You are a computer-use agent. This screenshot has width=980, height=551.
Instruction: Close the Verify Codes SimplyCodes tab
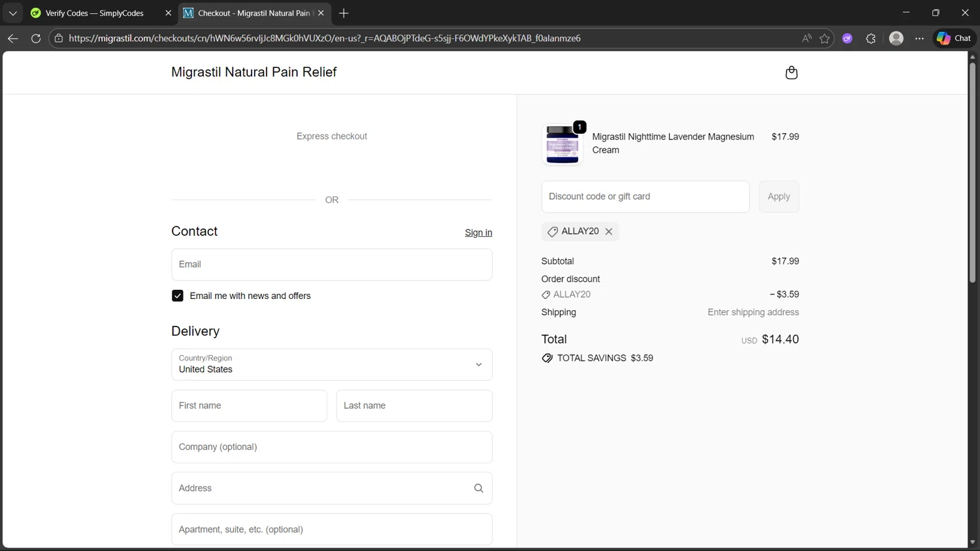click(x=168, y=13)
